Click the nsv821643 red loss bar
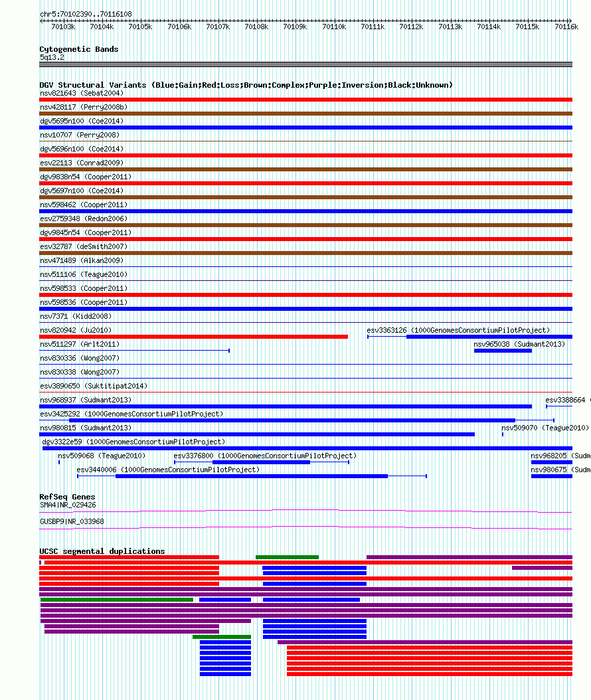Image resolution: width=591 pixels, height=700 pixels. coord(305,100)
